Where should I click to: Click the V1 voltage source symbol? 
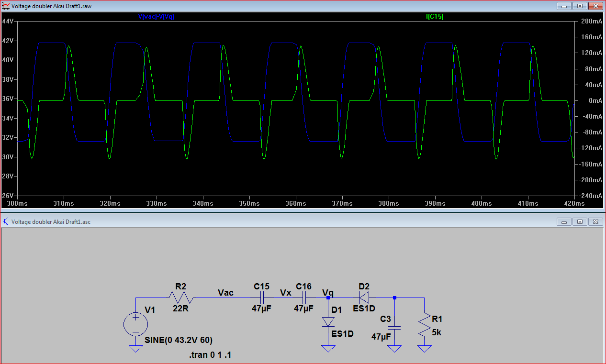click(x=135, y=325)
